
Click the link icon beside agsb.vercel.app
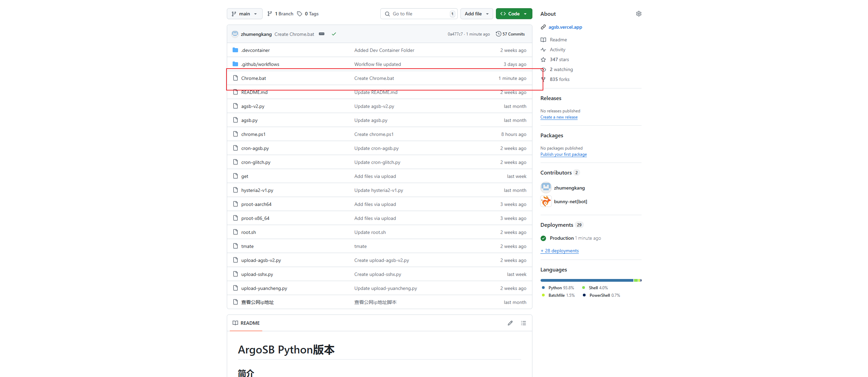(x=543, y=27)
